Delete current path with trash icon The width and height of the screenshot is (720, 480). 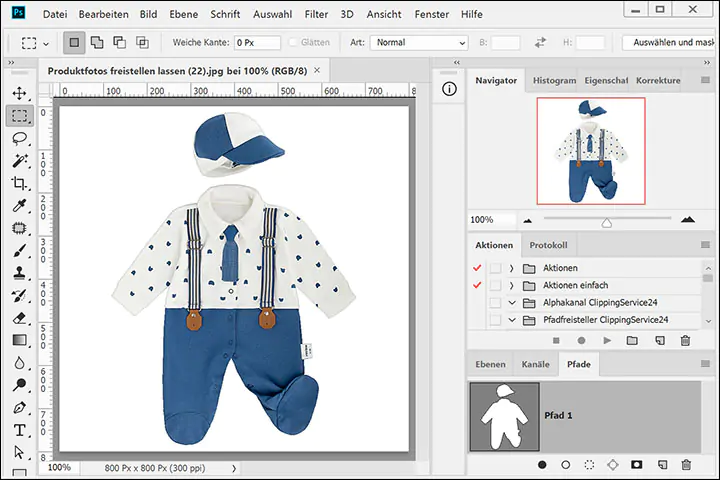click(686, 465)
